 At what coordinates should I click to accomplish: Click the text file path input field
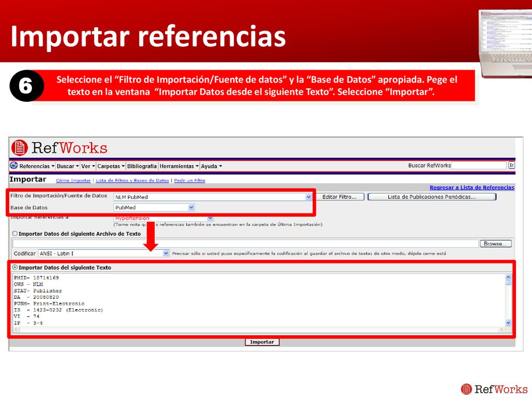point(245,243)
